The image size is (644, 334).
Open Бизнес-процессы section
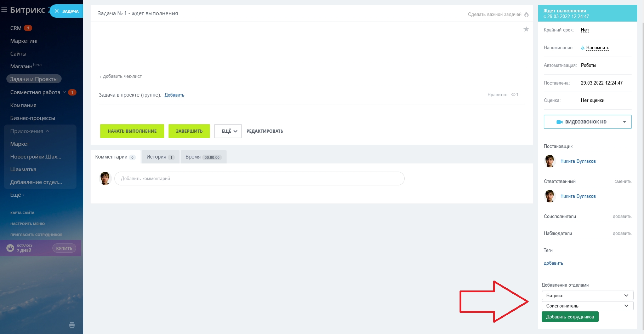[x=33, y=118]
